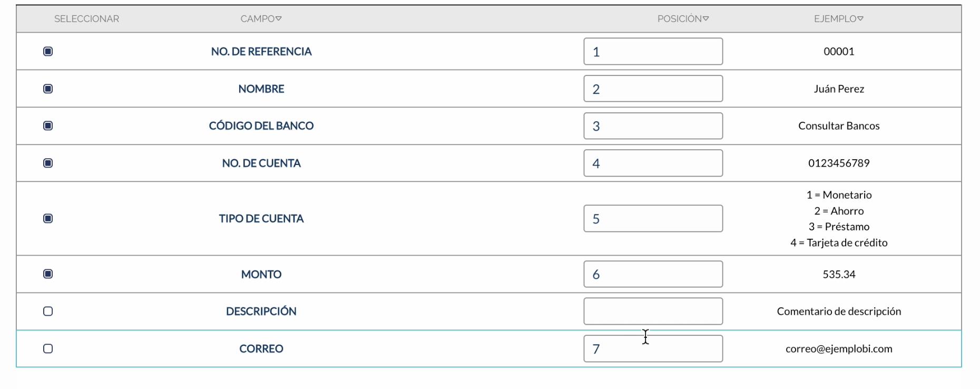Click the TIPO DE CUENTA position input
The width and height of the screenshot is (980, 389).
[653, 219]
